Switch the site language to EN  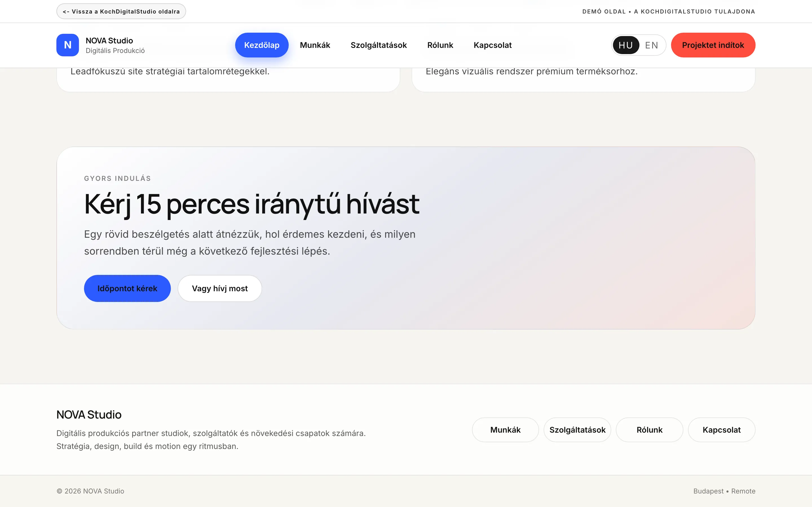click(652, 45)
